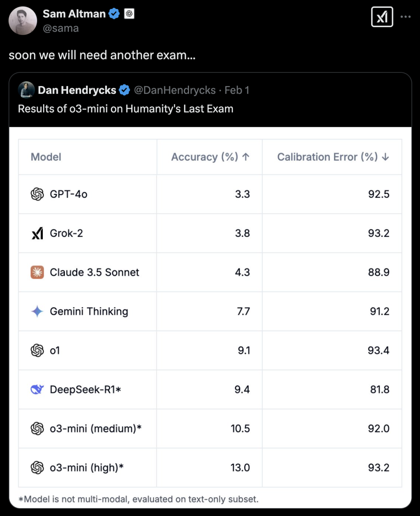The height and width of the screenshot is (516, 420).
Task: Click the Grok icon in tweet header
Action: coord(382,17)
